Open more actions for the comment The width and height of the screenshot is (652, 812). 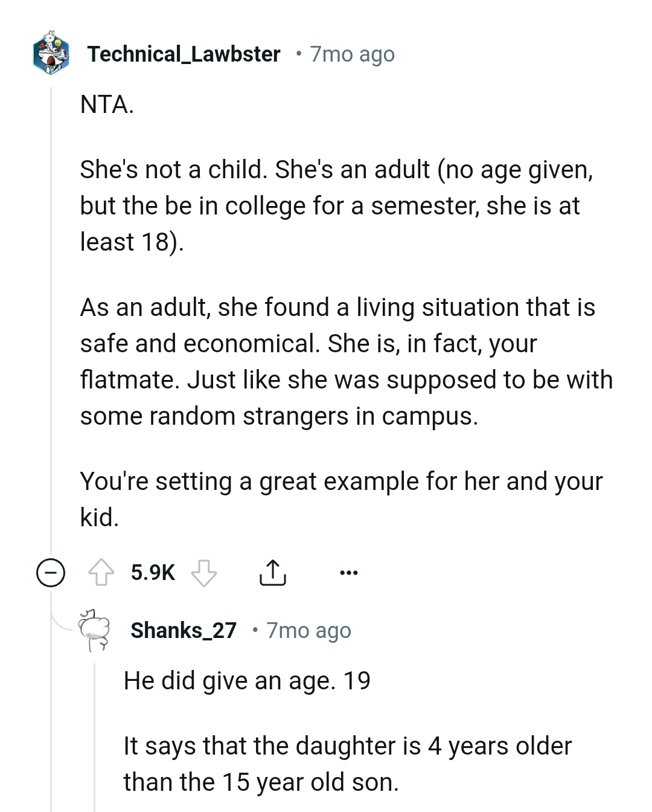349,573
